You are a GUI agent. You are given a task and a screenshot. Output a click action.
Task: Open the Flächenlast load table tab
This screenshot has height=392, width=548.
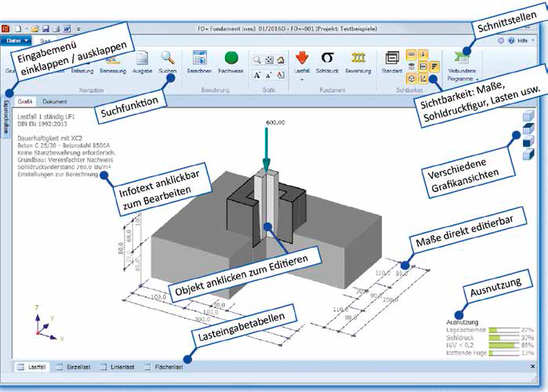pos(164,367)
